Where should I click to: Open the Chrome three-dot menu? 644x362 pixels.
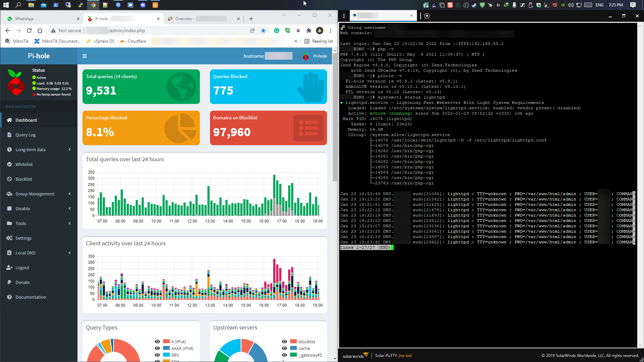point(330,31)
